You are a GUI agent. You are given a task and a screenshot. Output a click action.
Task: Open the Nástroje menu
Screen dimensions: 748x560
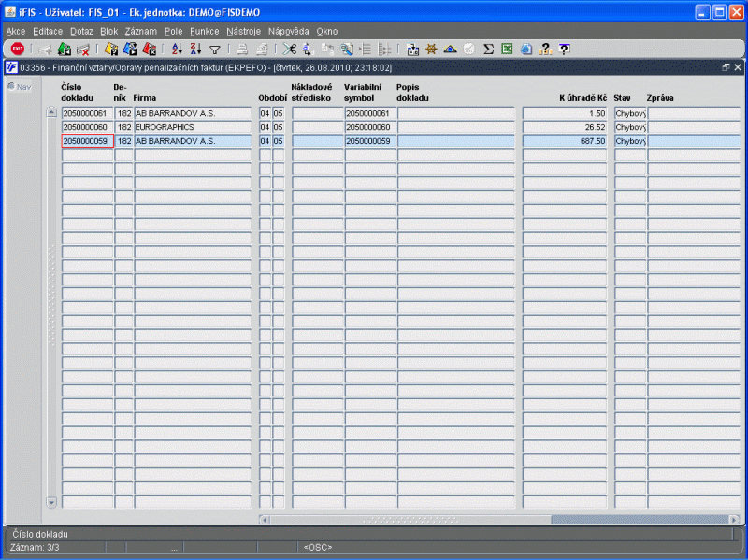(x=243, y=32)
